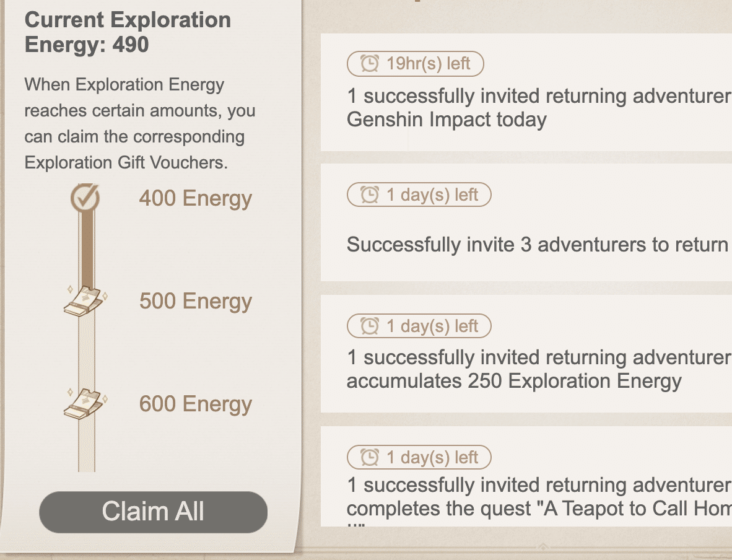Click the Current Exploration Energy 490 heading
Viewport: 732px width, 560px height.
click(127, 30)
